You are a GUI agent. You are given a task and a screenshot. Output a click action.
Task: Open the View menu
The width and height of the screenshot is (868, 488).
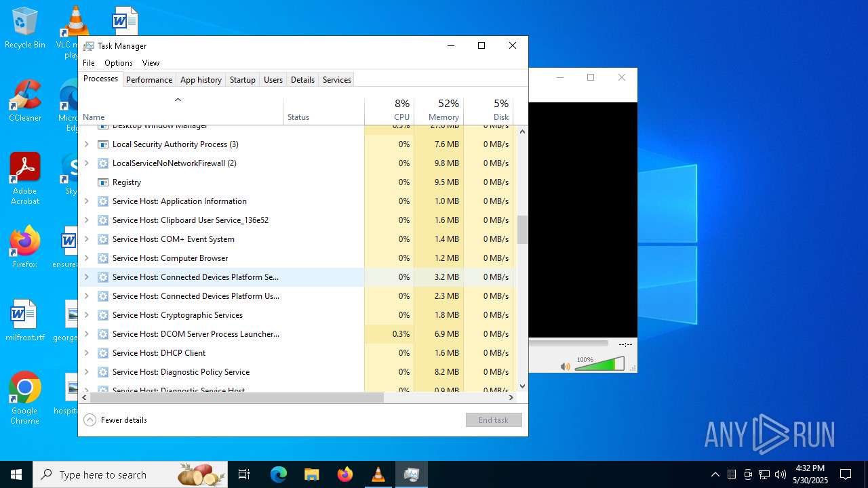(x=151, y=63)
